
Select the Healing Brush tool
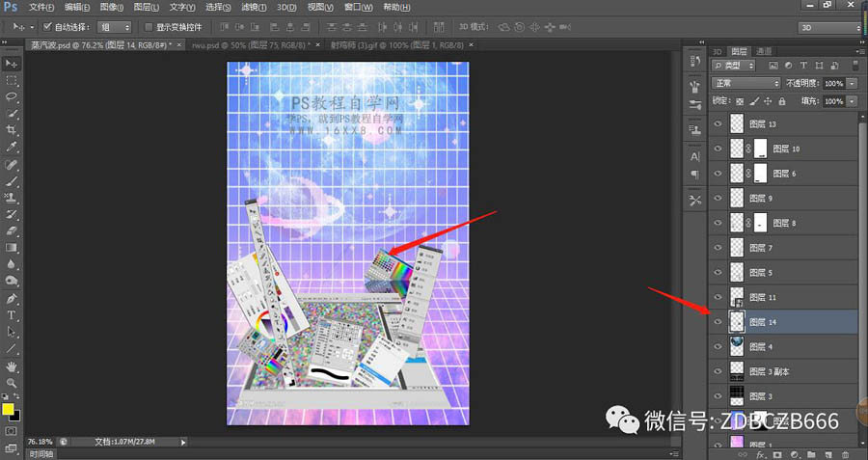pyautogui.click(x=11, y=164)
